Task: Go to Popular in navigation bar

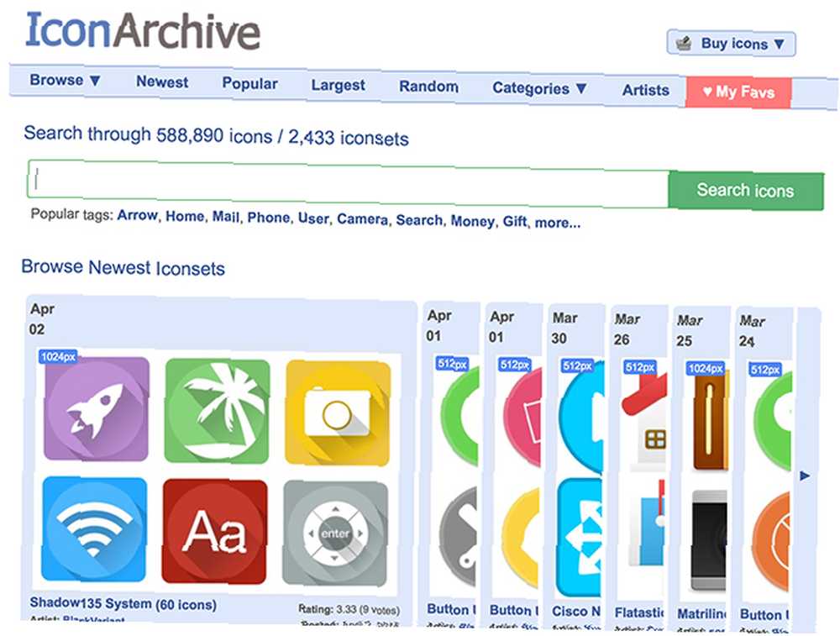Action: point(249,83)
